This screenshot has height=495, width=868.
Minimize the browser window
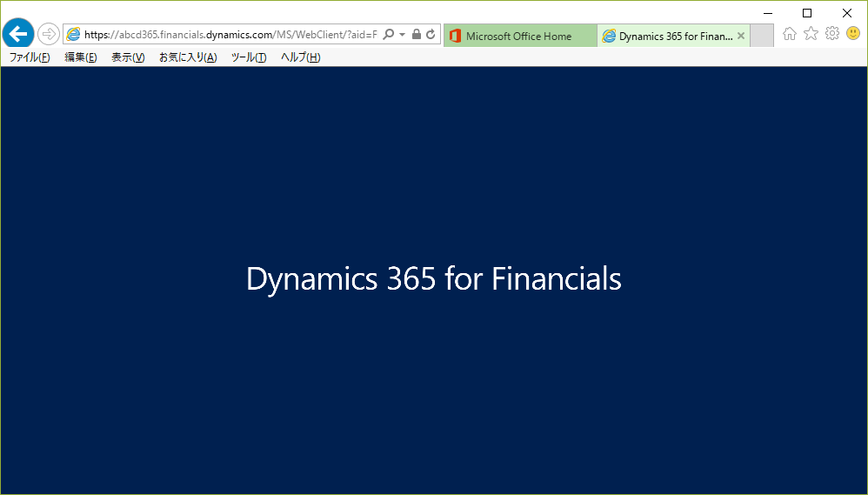pyautogui.click(x=768, y=13)
